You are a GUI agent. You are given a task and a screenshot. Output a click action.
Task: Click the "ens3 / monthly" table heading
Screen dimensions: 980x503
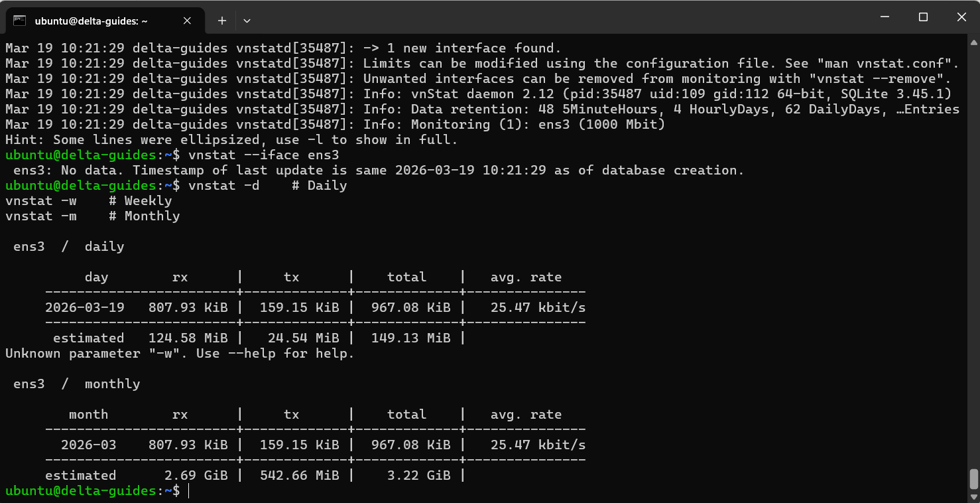pos(76,384)
